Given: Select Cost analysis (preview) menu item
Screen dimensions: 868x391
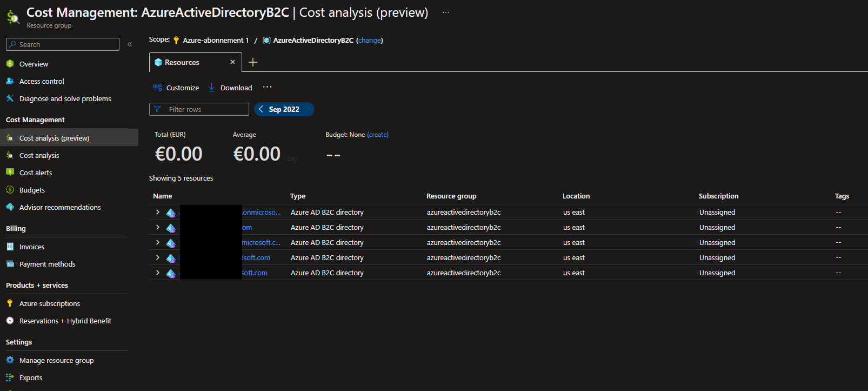Looking at the screenshot, I should 69,138.
